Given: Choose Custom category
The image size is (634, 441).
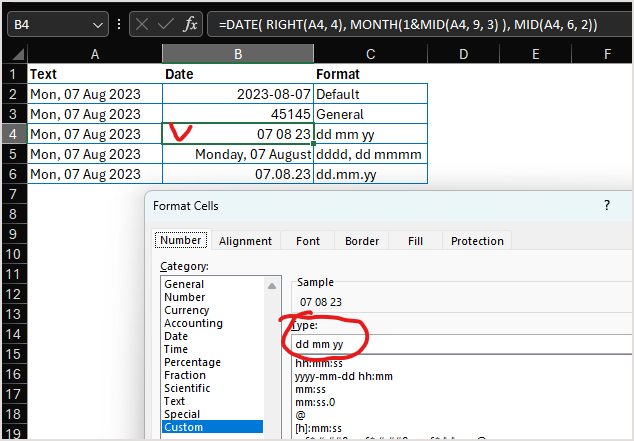Looking at the screenshot, I should coord(212,427).
